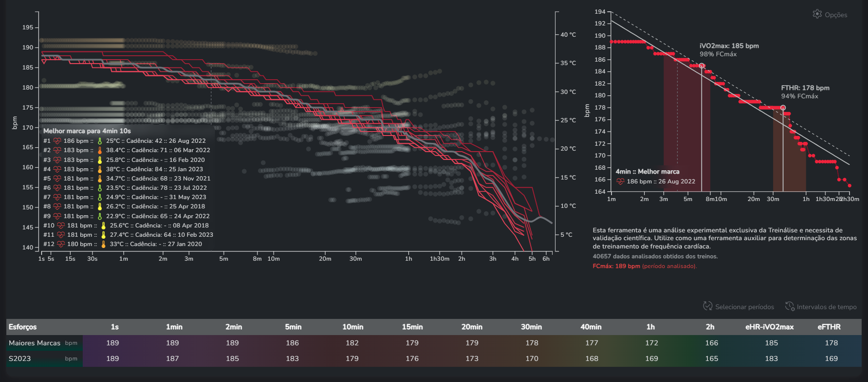Click the 40 °C temperature axis label
The width and height of the screenshot is (868, 382).
click(x=568, y=35)
